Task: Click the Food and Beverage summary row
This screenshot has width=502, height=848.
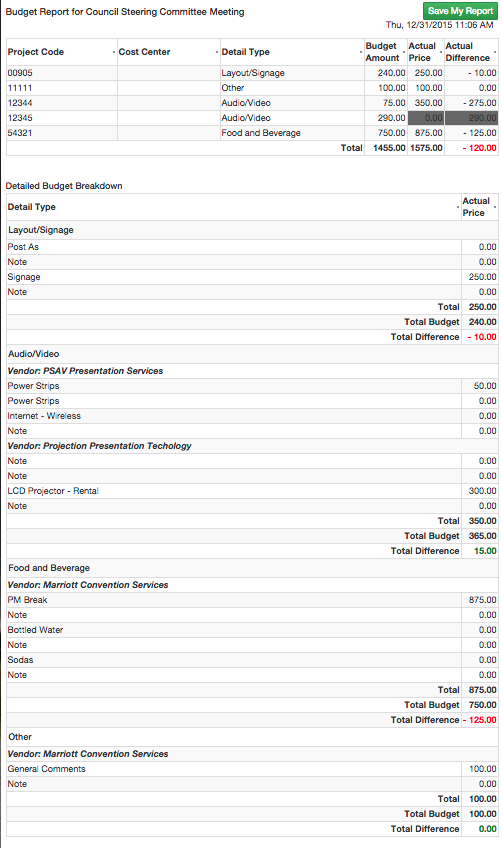Action: click(x=252, y=133)
